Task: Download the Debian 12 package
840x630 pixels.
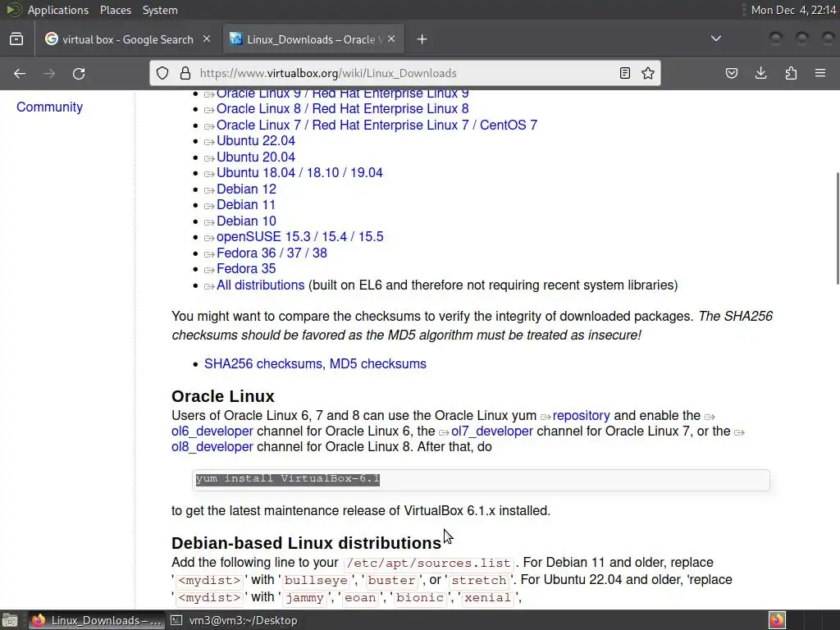Action: click(x=246, y=189)
